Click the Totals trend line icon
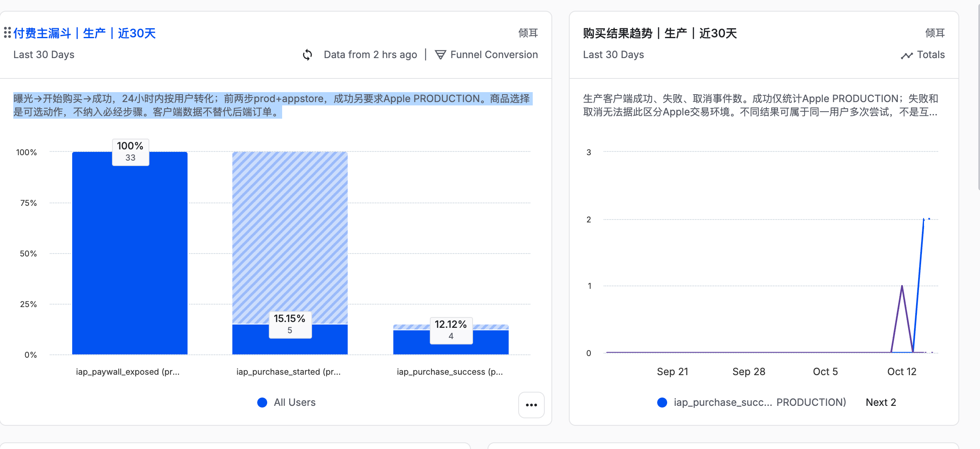 pyautogui.click(x=907, y=55)
